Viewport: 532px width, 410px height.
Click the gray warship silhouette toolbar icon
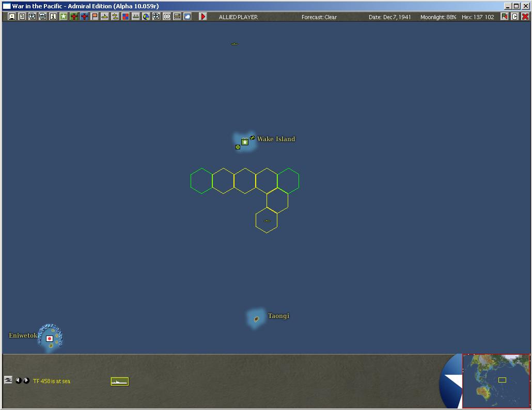coord(136,17)
